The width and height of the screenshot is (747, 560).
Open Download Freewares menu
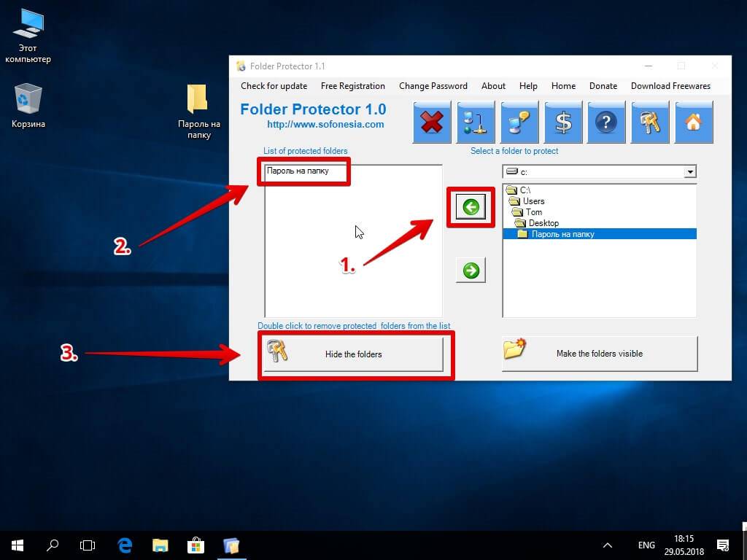(671, 86)
